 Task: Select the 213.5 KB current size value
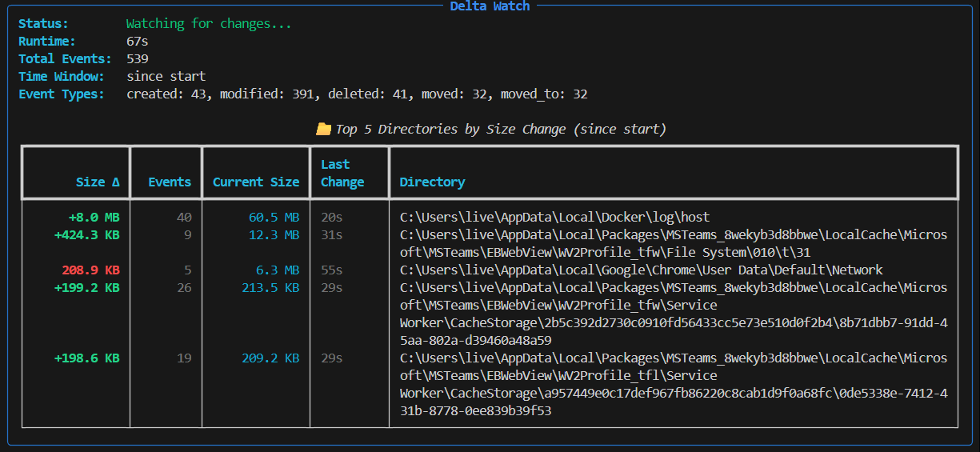[270, 287]
